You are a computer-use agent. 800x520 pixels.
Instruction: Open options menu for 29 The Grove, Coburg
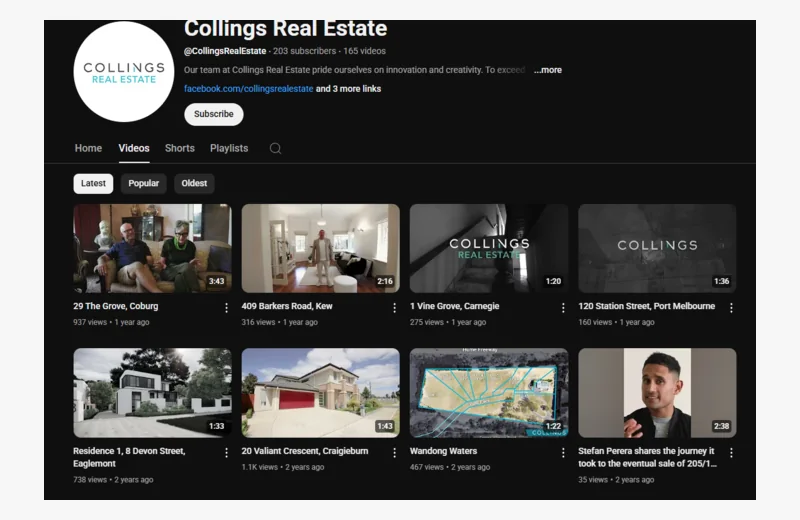coord(227,308)
